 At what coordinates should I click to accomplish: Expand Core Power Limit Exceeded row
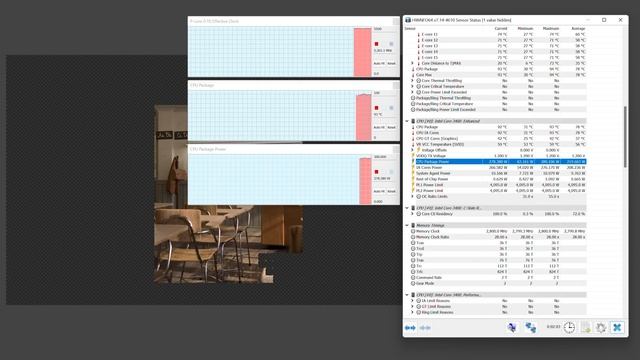click(412, 92)
